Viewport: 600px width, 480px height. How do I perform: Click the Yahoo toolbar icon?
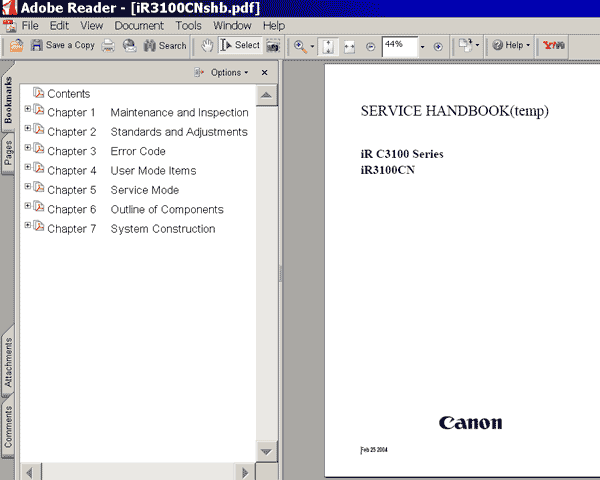click(553, 45)
